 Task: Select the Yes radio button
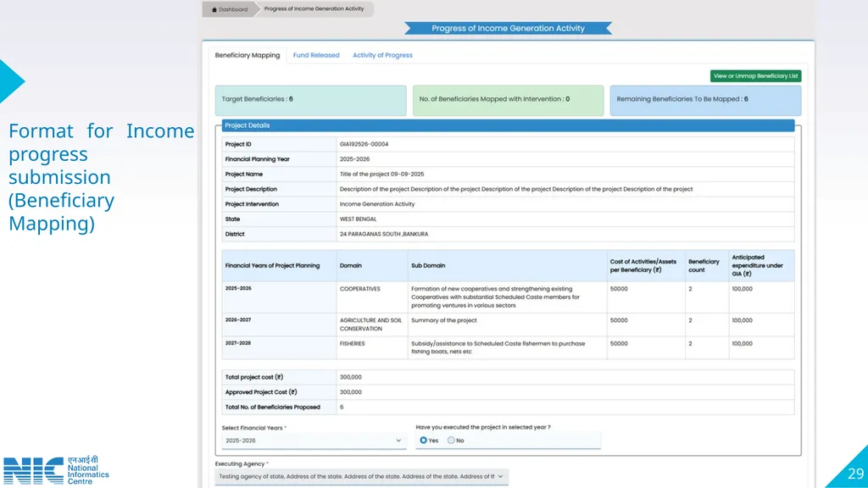point(424,441)
